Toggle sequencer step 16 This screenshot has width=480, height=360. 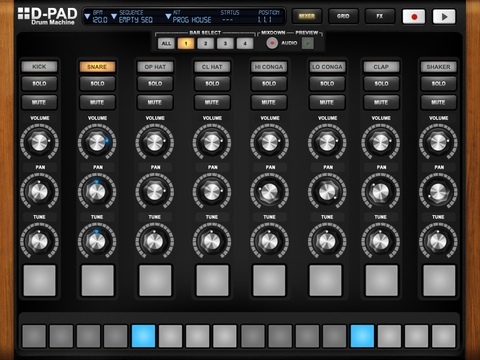(x=444, y=336)
